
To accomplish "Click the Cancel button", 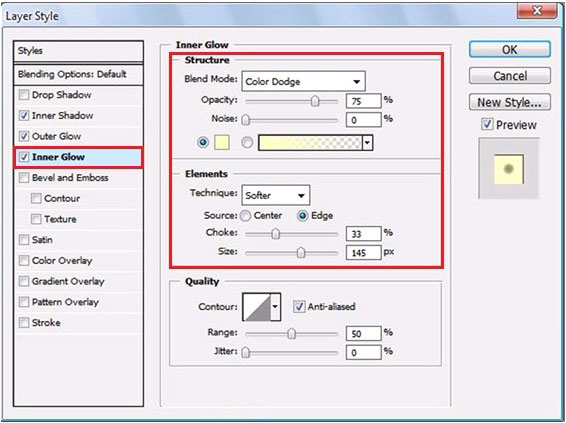I will (x=510, y=76).
